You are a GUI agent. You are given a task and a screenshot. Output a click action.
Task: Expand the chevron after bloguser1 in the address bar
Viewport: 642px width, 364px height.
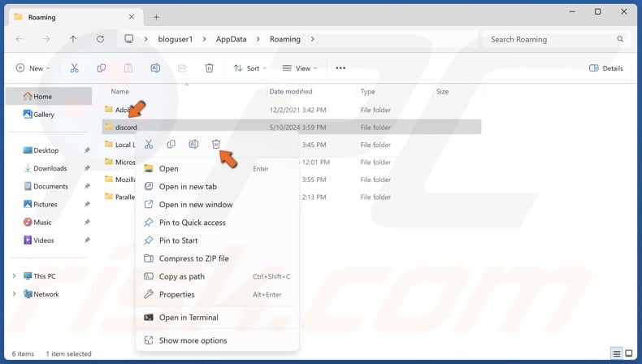(x=204, y=39)
